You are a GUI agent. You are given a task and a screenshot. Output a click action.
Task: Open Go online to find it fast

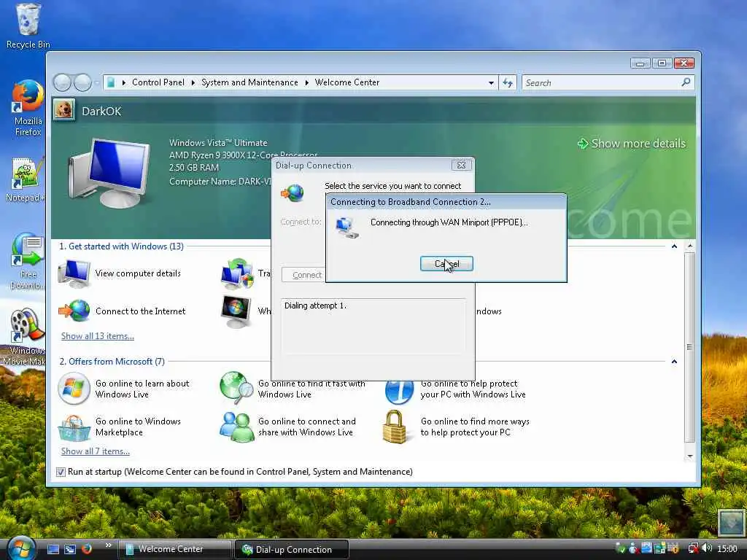293,389
